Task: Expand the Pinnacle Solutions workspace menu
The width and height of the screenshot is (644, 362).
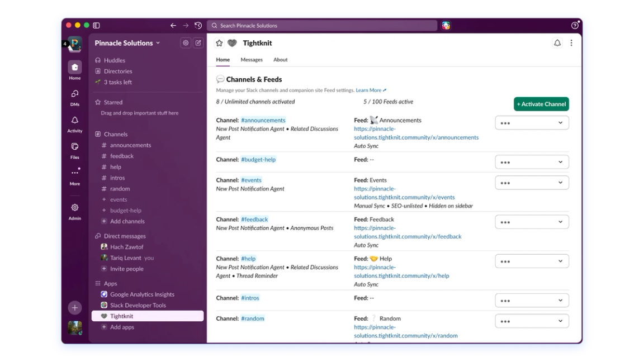Action: click(x=127, y=43)
